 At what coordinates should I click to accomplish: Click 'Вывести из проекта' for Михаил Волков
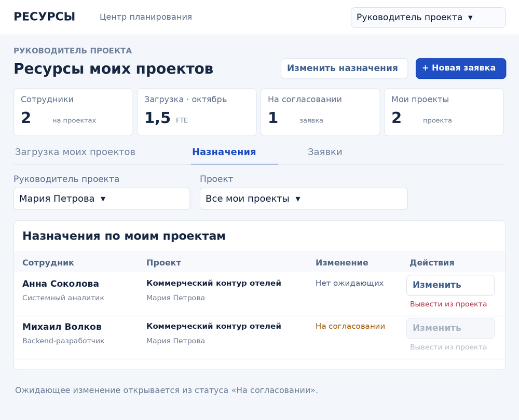click(448, 347)
